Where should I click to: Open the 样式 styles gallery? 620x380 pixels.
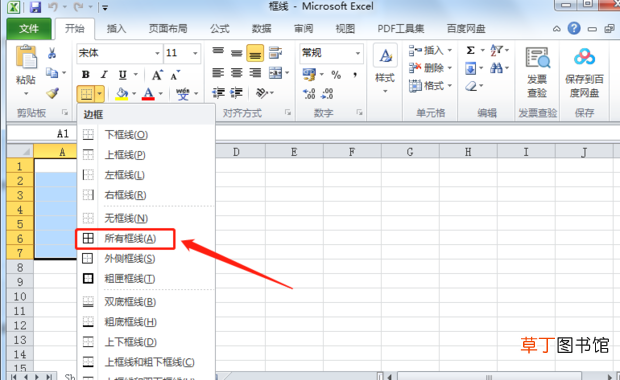click(385, 70)
